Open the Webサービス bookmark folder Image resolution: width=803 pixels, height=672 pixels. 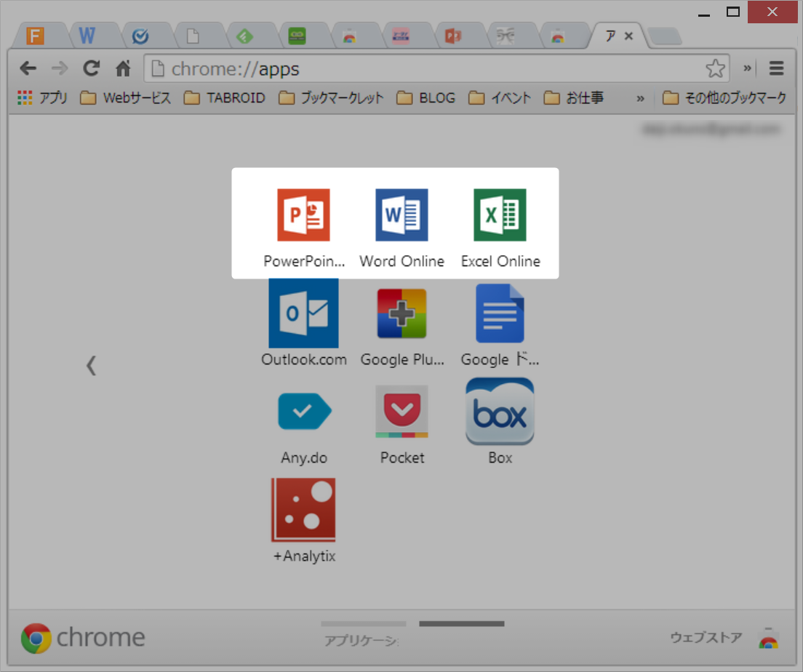(x=125, y=98)
